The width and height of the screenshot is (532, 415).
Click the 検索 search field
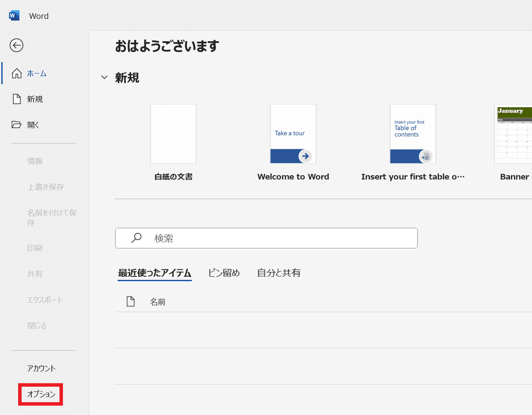pos(266,238)
